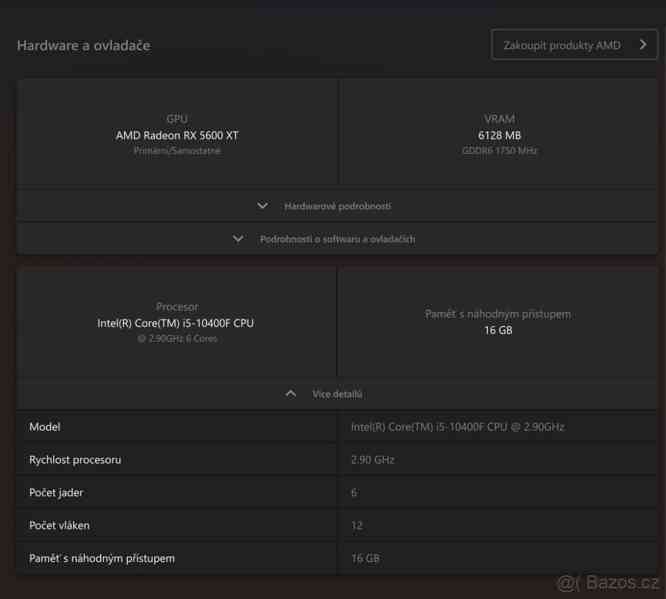Viewport: 666px width, 599px height.
Task: Click the 16 GB value in details table
Action: tap(365, 558)
